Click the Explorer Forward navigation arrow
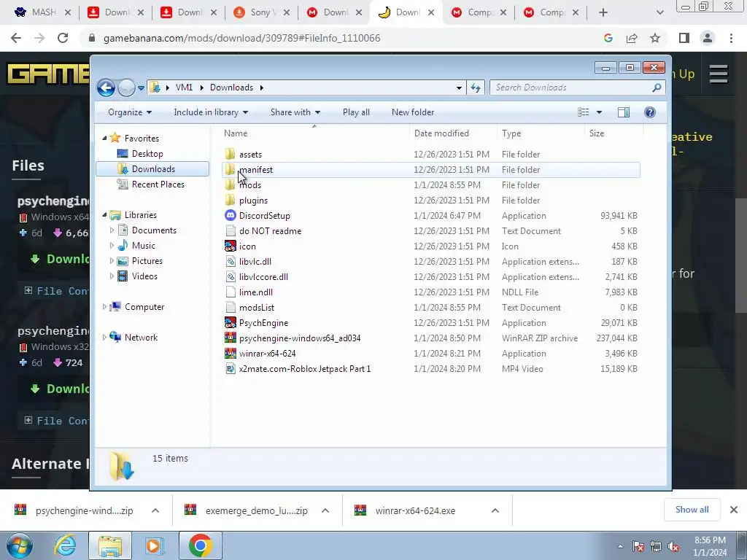The height and width of the screenshot is (560, 747). (x=126, y=87)
